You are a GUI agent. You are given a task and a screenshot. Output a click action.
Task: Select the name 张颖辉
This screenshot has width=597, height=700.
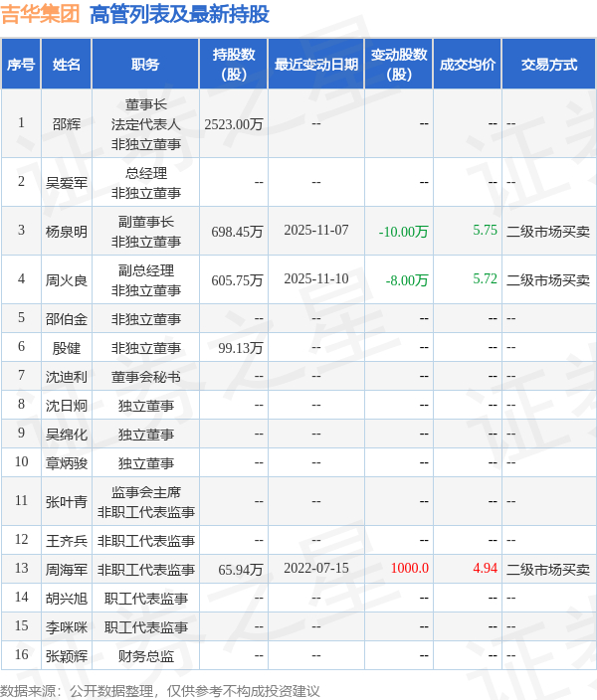[x=67, y=656]
